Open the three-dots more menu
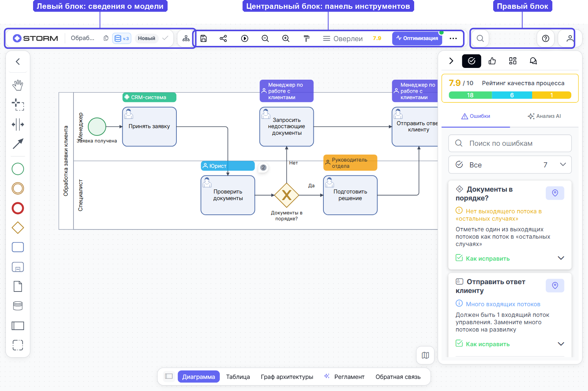The width and height of the screenshot is (588, 391). point(453,39)
